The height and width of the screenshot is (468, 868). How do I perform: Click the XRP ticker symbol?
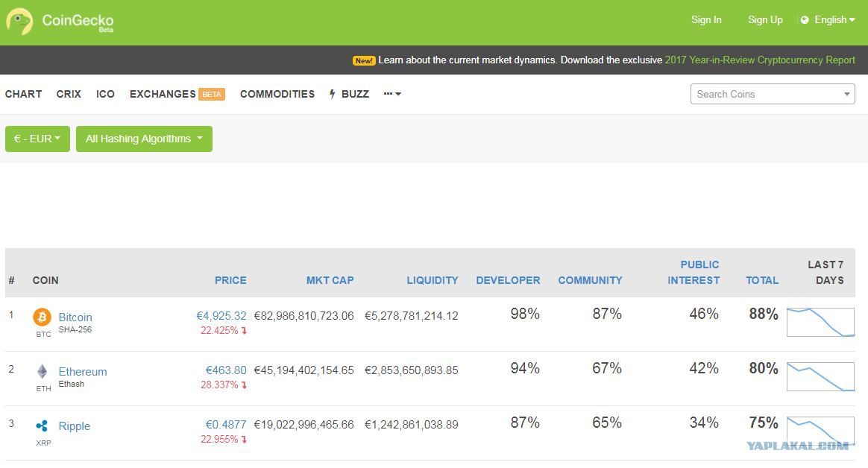[43, 443]
